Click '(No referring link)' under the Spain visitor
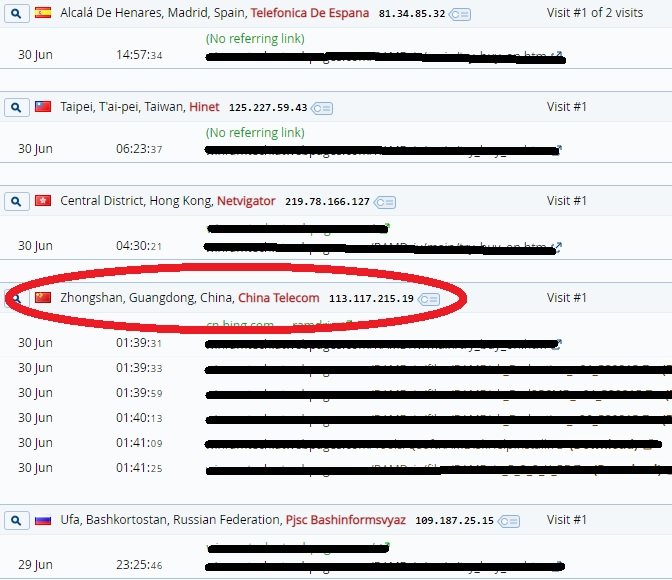 (x=255, y=39)
